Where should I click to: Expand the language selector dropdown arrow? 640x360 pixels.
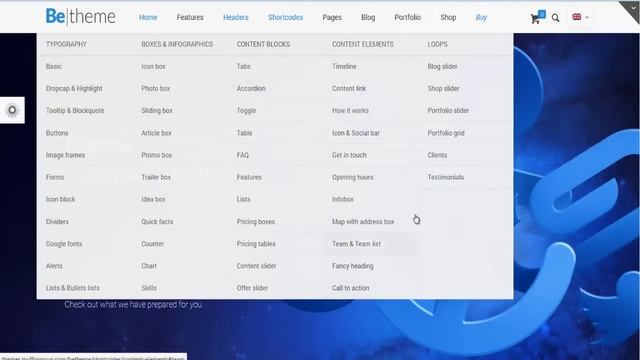click(x=587, y=18)
